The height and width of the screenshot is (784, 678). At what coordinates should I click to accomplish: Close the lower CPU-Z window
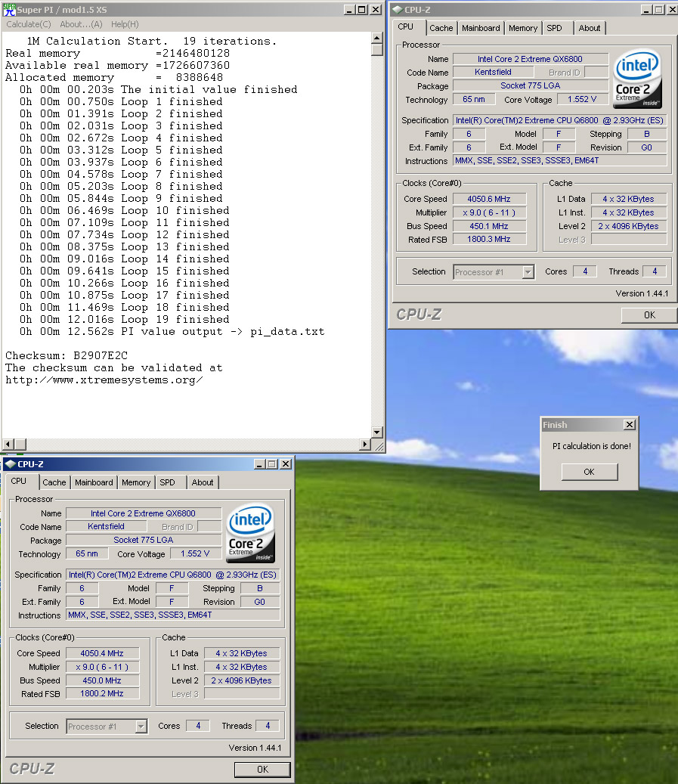[x=286, y=464]
